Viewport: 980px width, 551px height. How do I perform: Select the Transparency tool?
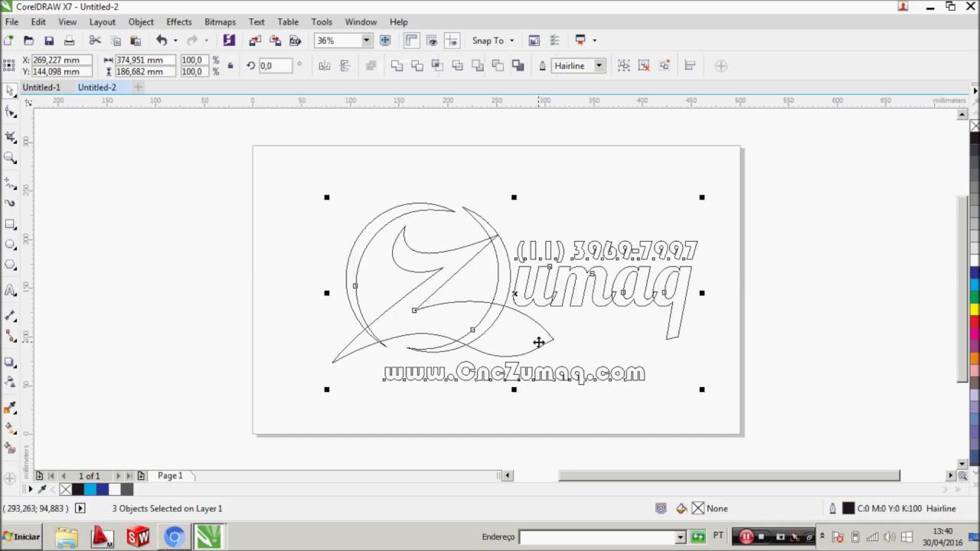(x=10, y=381)
